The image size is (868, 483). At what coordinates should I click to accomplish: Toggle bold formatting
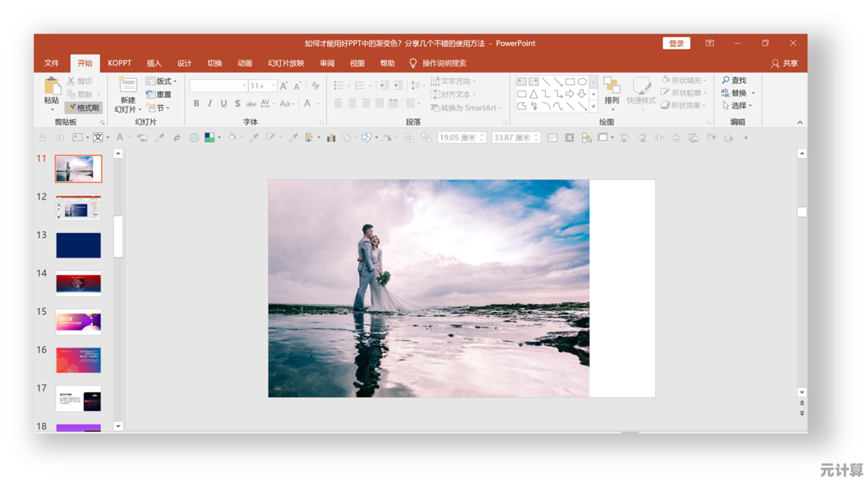(x=197, y=104)
